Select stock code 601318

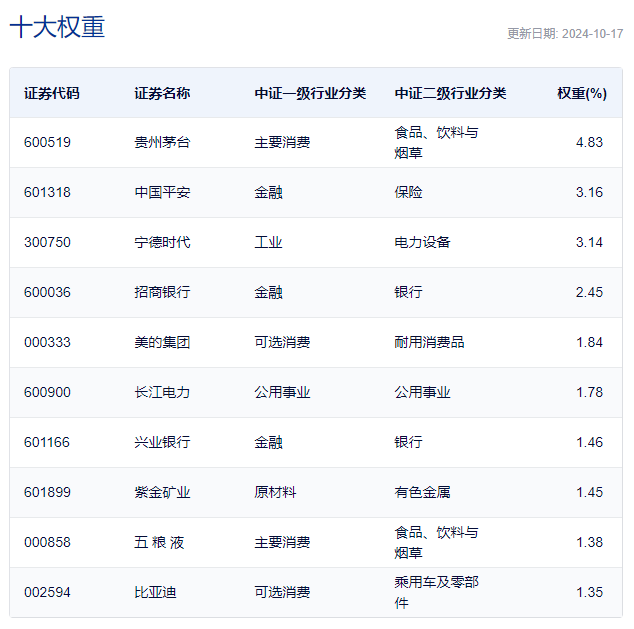47,192
